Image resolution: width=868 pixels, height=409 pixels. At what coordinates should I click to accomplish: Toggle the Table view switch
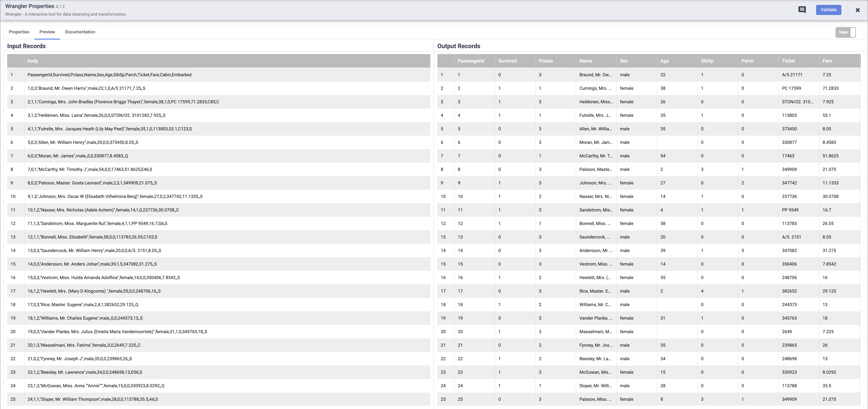tap(845, 32)
